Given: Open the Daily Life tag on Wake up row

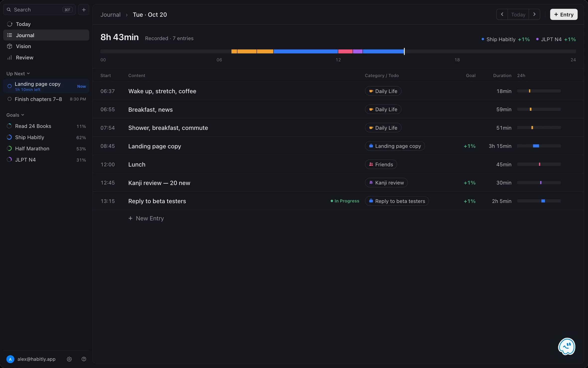Looking at the screenshot, I should [x=383, y=91].
